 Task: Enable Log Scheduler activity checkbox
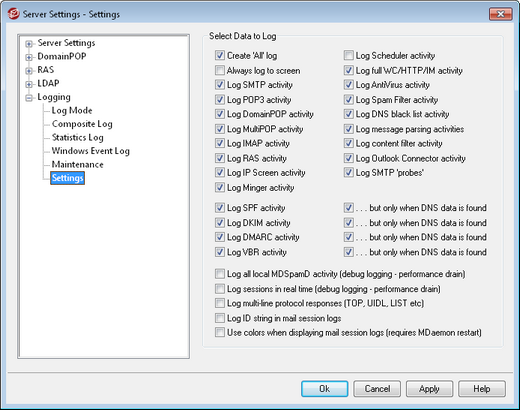pyautogui.click(x=348, y=55)
